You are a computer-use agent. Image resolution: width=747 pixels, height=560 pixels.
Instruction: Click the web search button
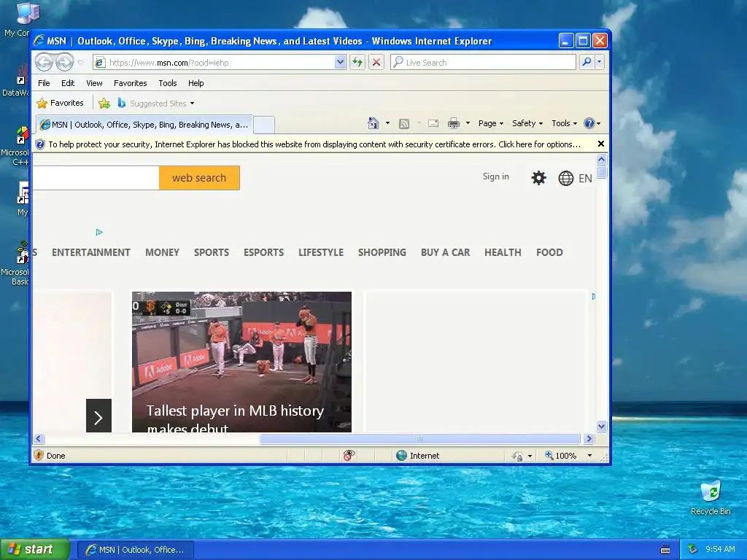(199, 178)
